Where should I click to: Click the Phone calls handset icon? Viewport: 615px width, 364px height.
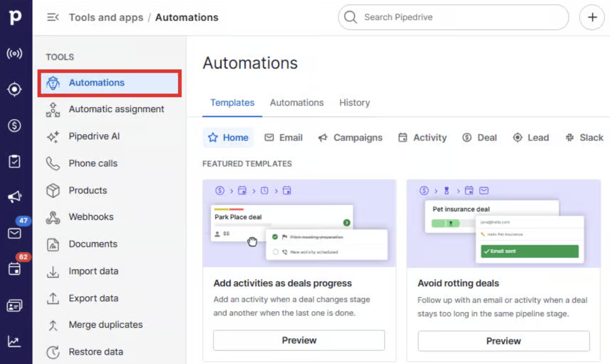click(x=53, y=163)
